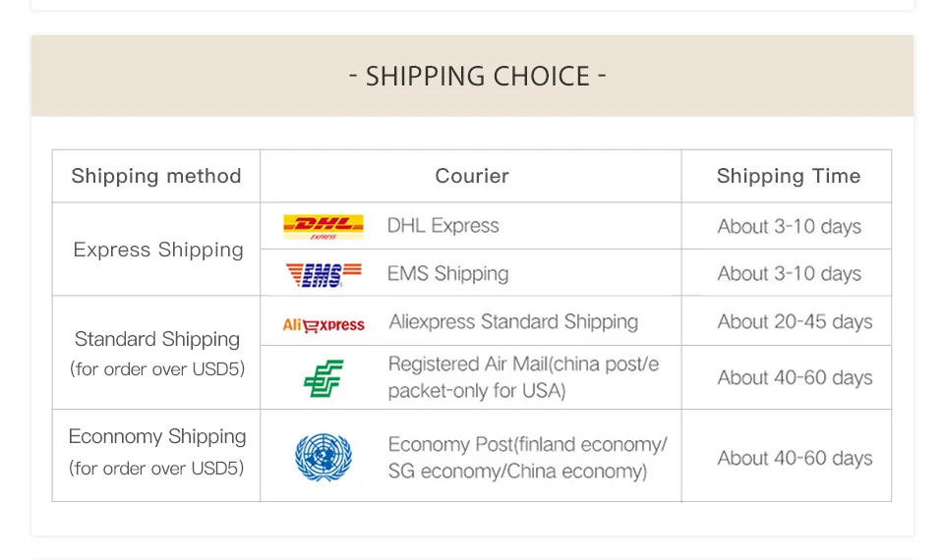Select the Express Shipping cell
The height and width of the screenshot is (560, 944).
coord(157,250)
